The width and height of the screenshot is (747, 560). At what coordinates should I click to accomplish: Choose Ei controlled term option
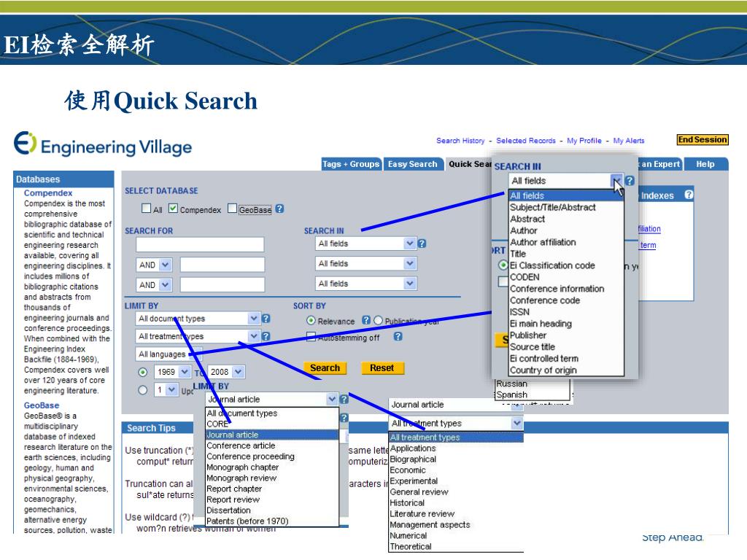tap(566, 358)
